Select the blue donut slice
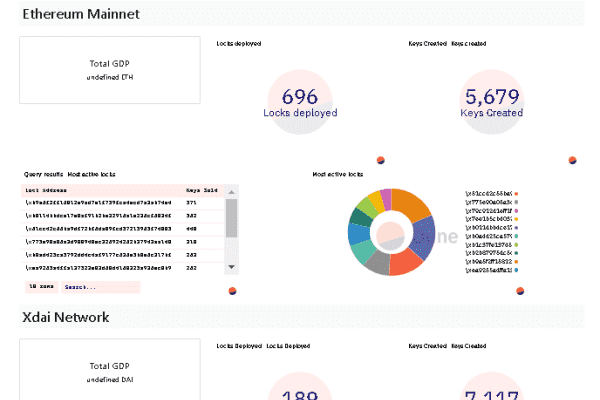Image resolution: width=600 pixels, height=400 pixels. [359, 233]
